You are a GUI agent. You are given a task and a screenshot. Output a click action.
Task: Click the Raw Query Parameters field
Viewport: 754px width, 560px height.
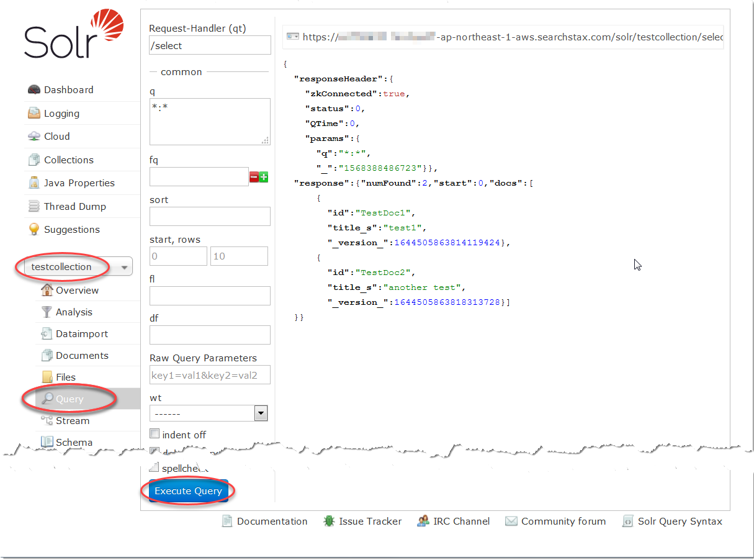tap(210, 375)
